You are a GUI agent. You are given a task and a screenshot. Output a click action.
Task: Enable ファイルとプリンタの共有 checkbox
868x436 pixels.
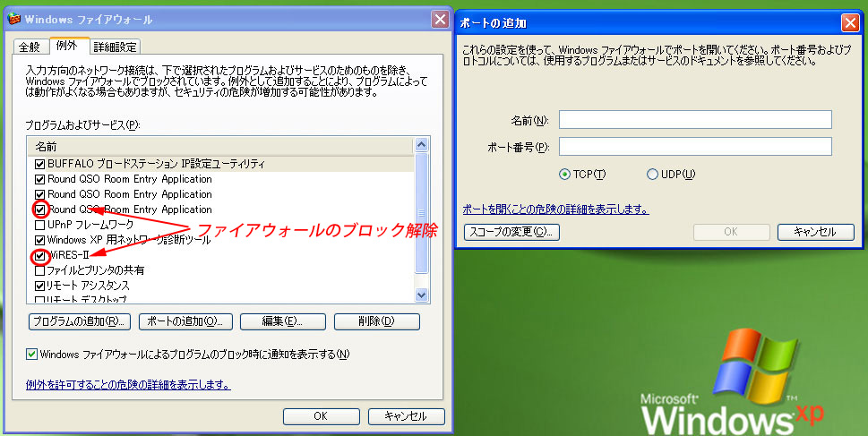39,271
